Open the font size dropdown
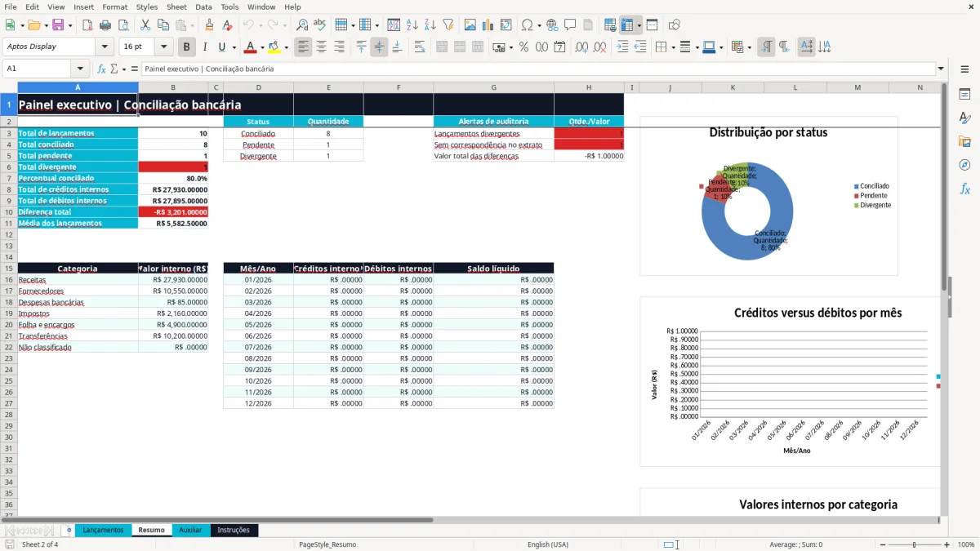This screenshot has width=980, height=551. tap(164, 47)
